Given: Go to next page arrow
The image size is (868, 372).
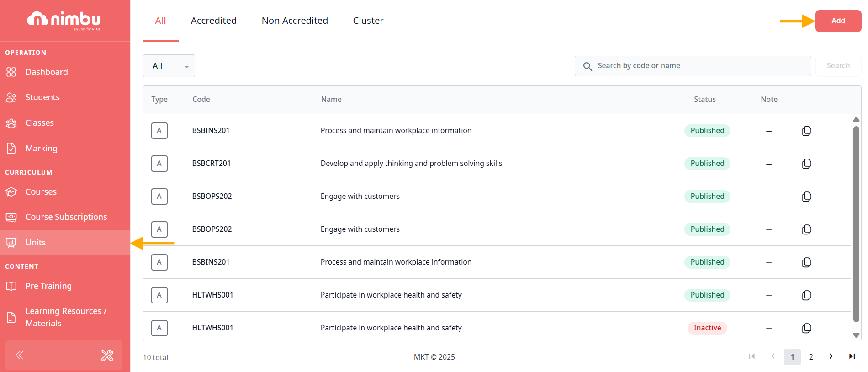Looking at the screenshot, I should (831, 356).
